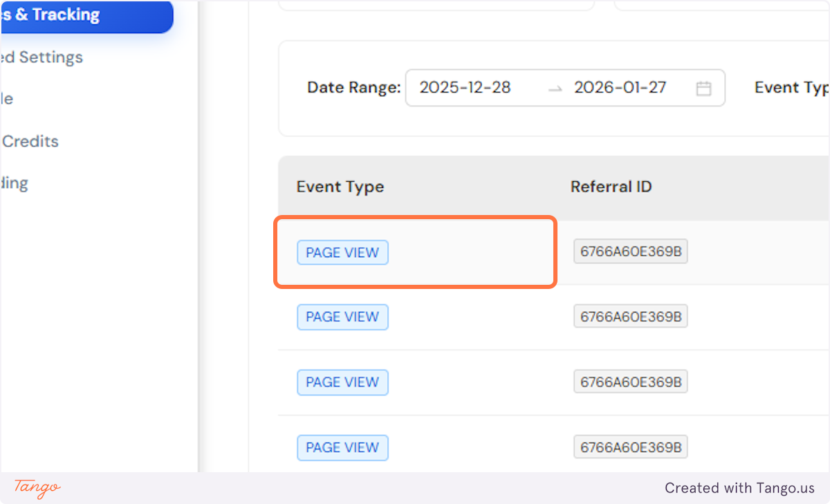Image resolution: width=830 pixels, height=504 pixels.
Task: Click the first PAGE VIEW badge
Action: coord(342,252)
